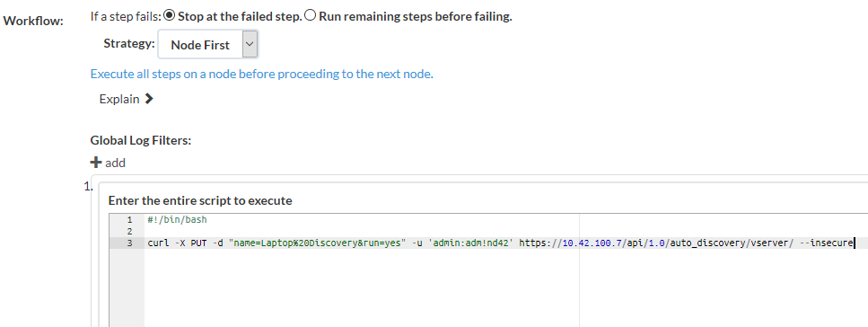Click the "PUT" method keyword in script
Viewport: 868px width, 327px height.
(198, 243)
